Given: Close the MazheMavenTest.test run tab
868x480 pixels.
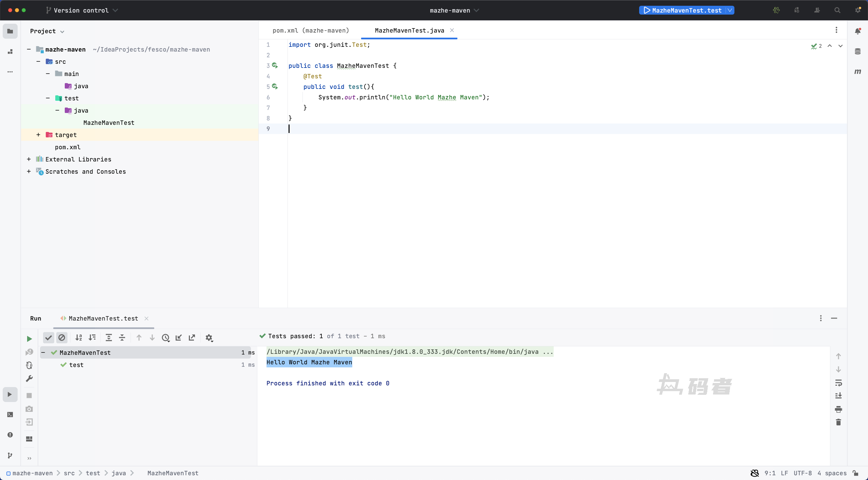Looking at the screenshot, I should pyautogui.click(x=146, y=318).
